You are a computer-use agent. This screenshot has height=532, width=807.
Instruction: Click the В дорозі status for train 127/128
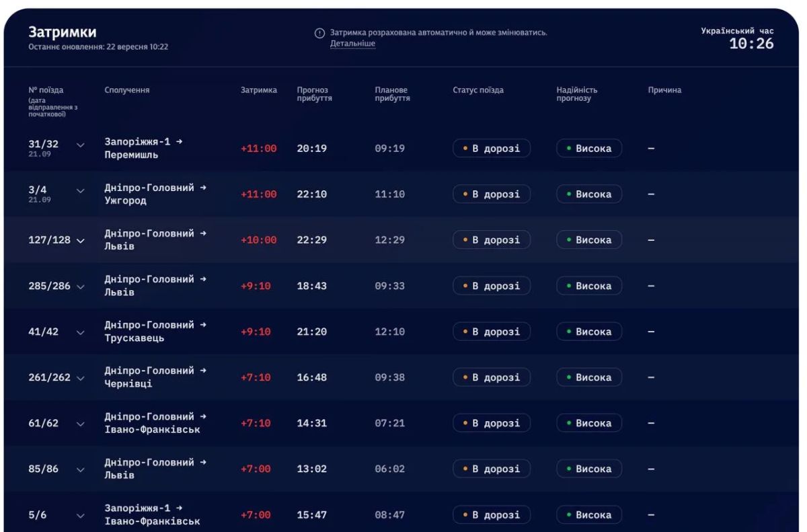click(x=492, y=240)
